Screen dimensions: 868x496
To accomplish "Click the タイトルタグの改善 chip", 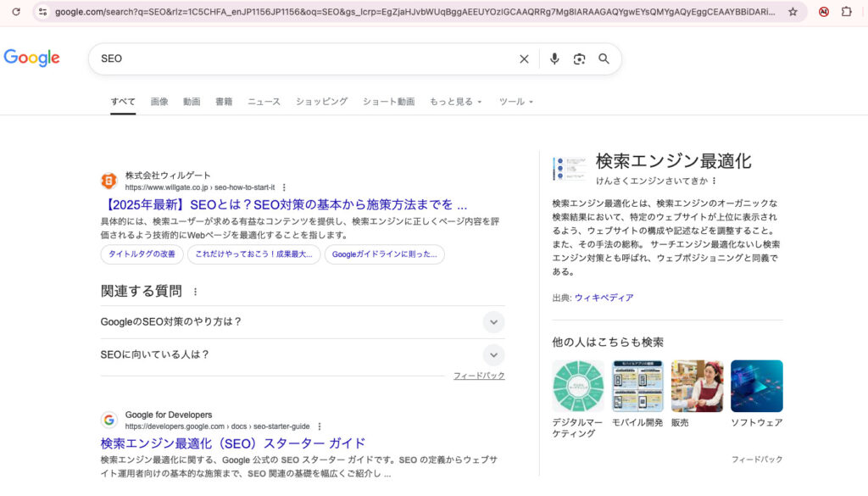I will click(142, 254).
